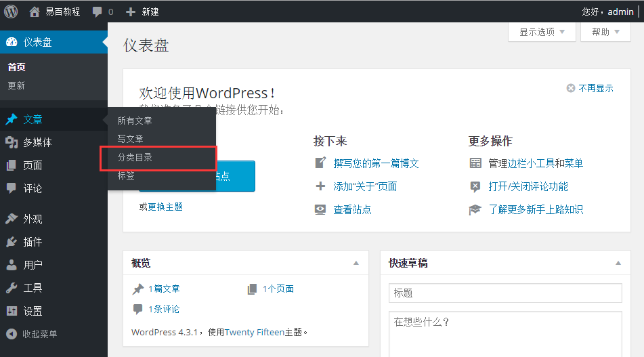The width and height of the screenshot is (644, 357).
Task: Go to 用户 users section
Action: coord(33,265)
